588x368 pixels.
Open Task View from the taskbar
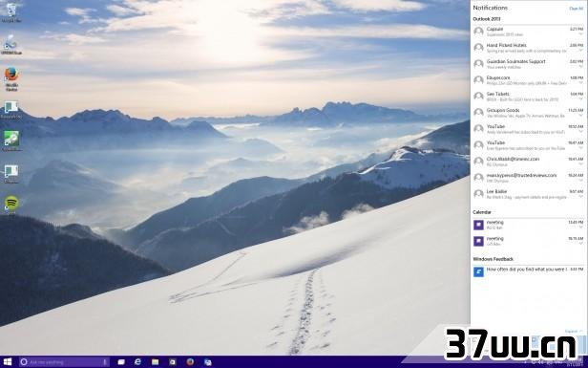tap(120, 362)
